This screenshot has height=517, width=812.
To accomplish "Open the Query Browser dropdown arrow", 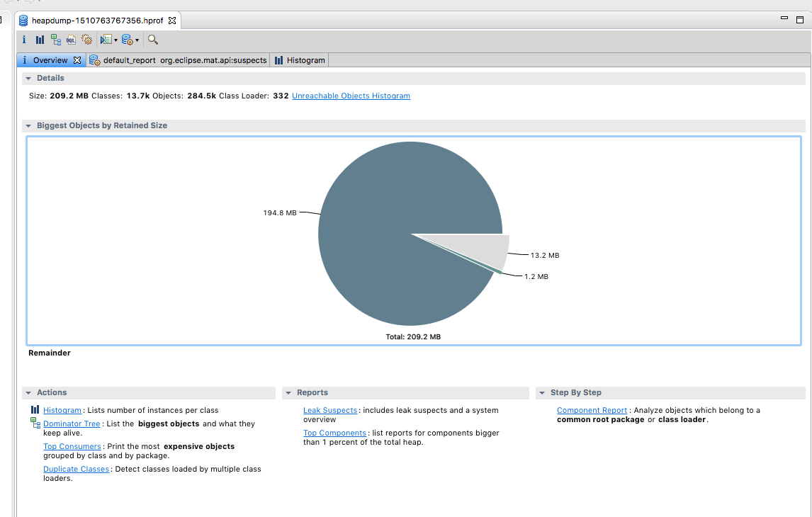I will (137, 40).
